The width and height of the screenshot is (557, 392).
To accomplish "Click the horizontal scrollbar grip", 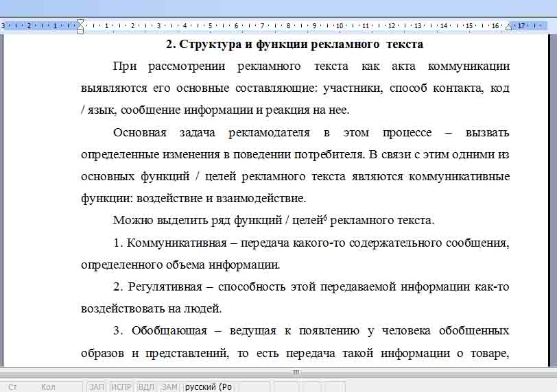I will [x=296, y=373].
